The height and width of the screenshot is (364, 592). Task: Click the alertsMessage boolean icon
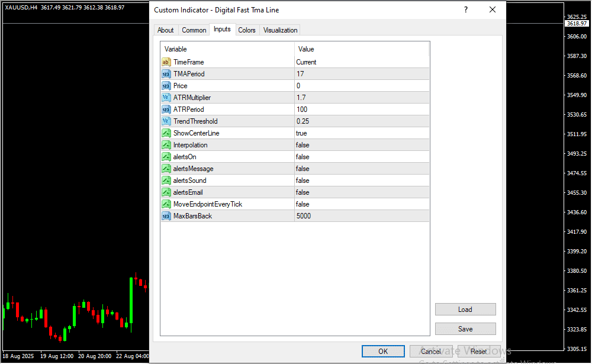point(166,169)
